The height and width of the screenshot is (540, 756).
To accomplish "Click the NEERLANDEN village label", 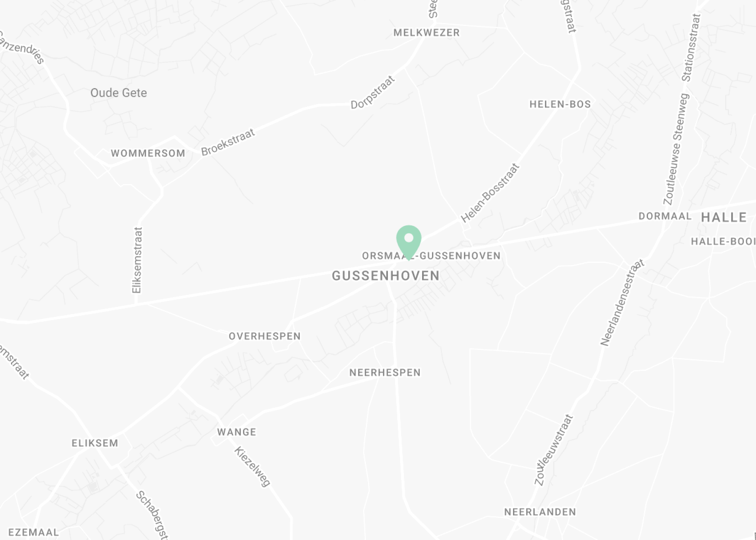I will click(x=540, y=512).
